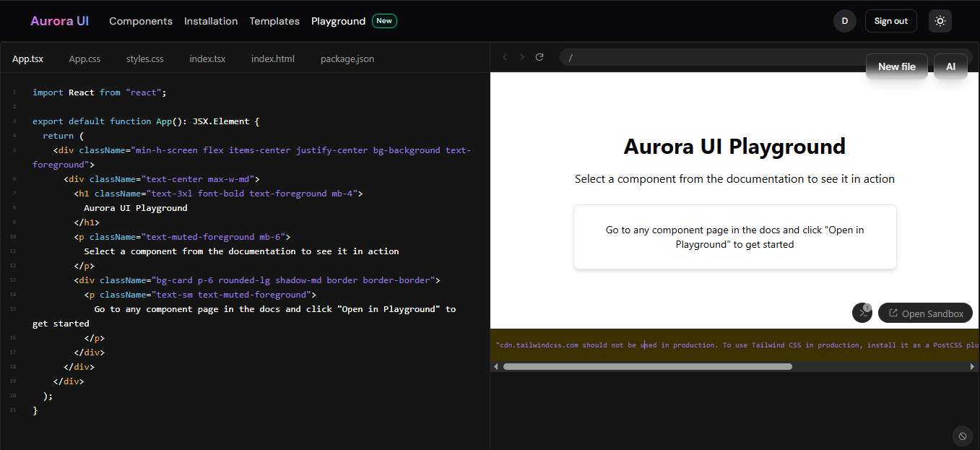Image resolution: width=980 pixels, height=450 pixels.
Task: Click 'Aurora UI Playground' text in code editor
Action: [136, 208]
